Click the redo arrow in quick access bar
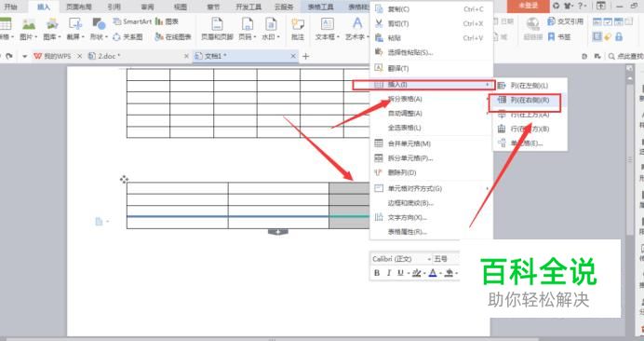Viewport: 644px width, 341px height. click(x=9, y=56)
